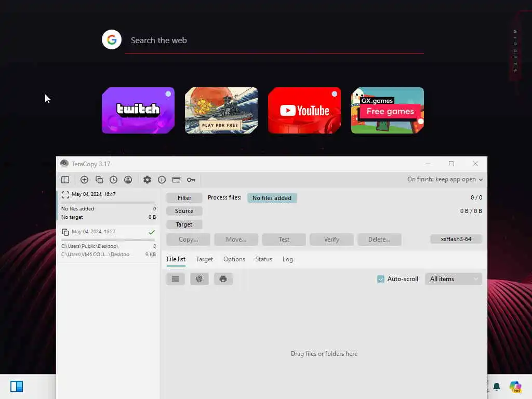532x399 pixels.
Task: Click the card/payment icon in toolbar
Action: 177,179
